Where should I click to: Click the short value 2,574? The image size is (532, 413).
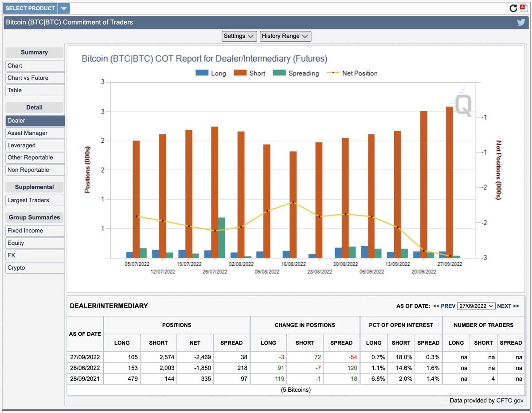[x=166, y=357]
